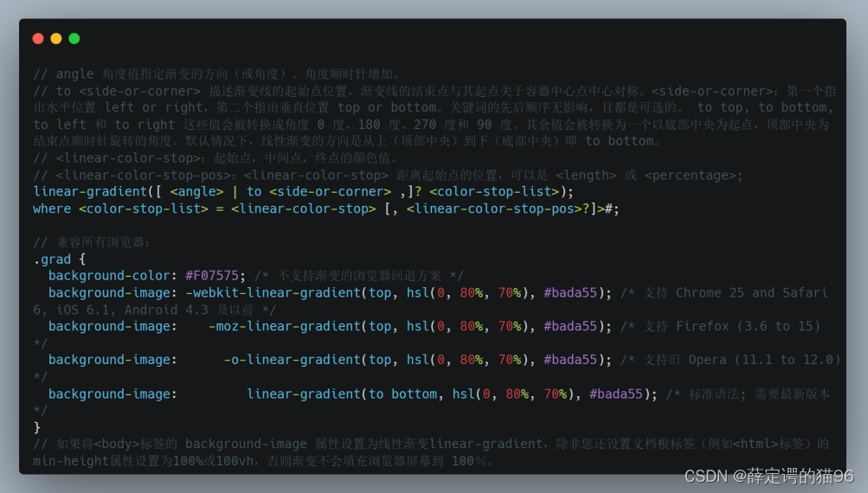Click "#bada55" in the -moz-linear-gradient line
The width and height of the screenshot is (868, 493).
570,326
